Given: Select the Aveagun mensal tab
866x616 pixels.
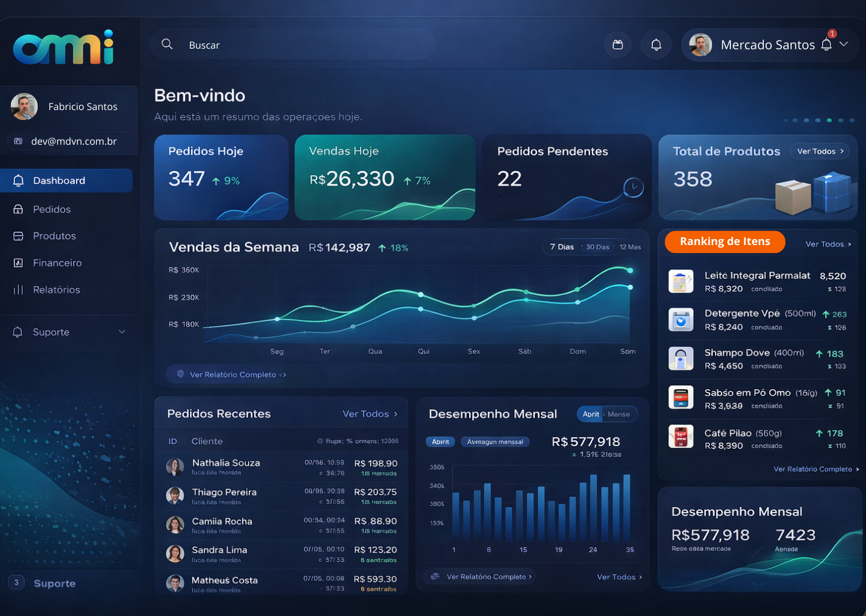Looking at the screenshot, I should (x=495, y=442).
